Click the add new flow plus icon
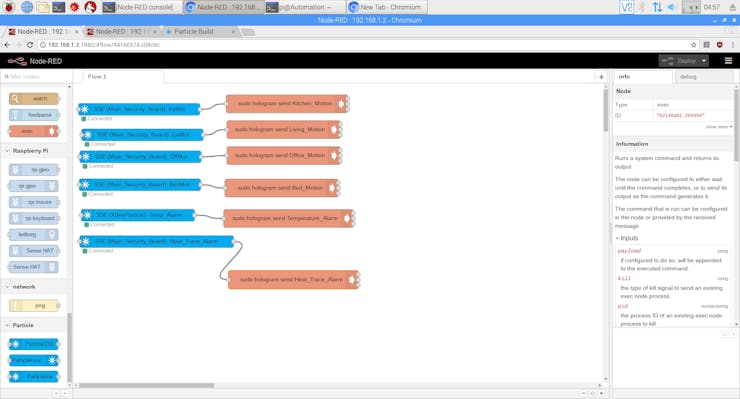740x399 pixels. click(601, 76)
